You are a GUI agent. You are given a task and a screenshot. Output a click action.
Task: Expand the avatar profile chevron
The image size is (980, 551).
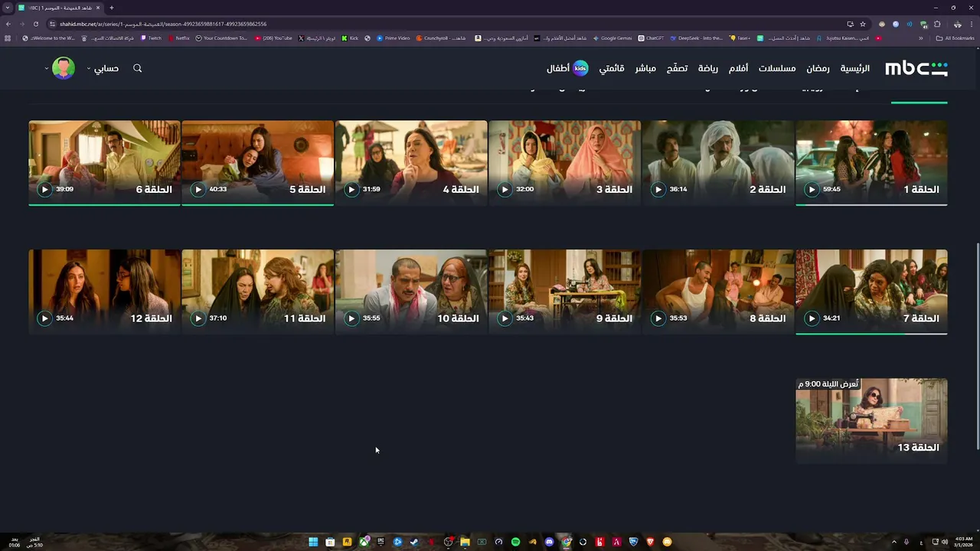[x=47, y=68]
